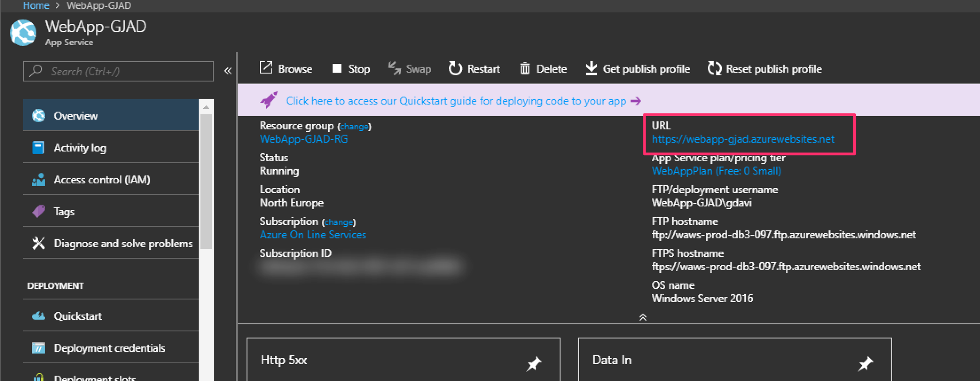980x381 pixels.
Task: Click the Overview globe icon in sidebar
Action: [x=39, y=116]
